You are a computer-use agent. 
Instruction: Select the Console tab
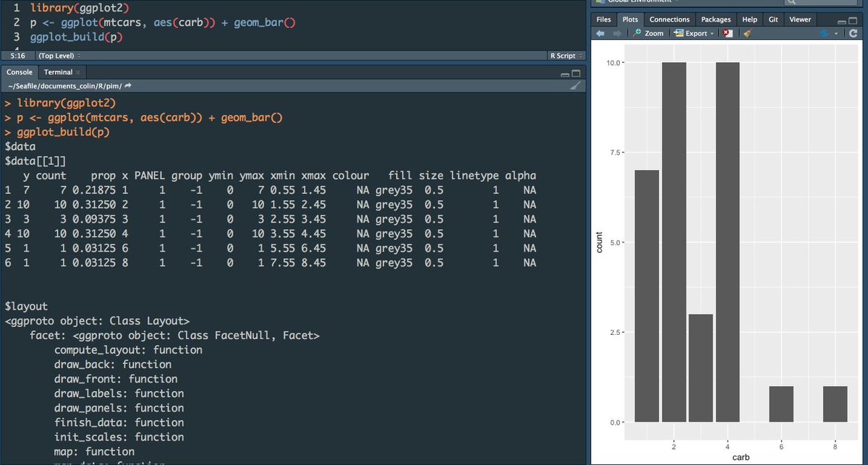pos(20,72)
